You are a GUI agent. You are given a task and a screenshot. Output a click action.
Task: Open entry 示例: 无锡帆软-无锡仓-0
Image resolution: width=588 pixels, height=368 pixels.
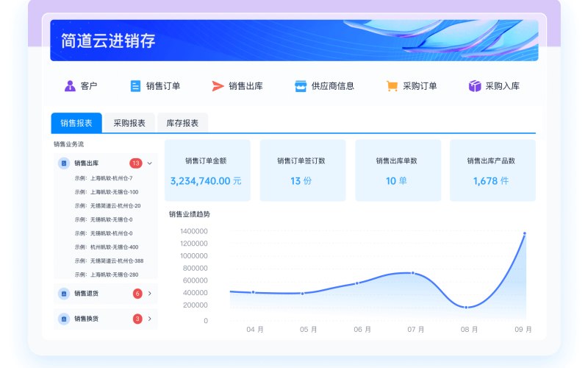[x=104, y=219]
